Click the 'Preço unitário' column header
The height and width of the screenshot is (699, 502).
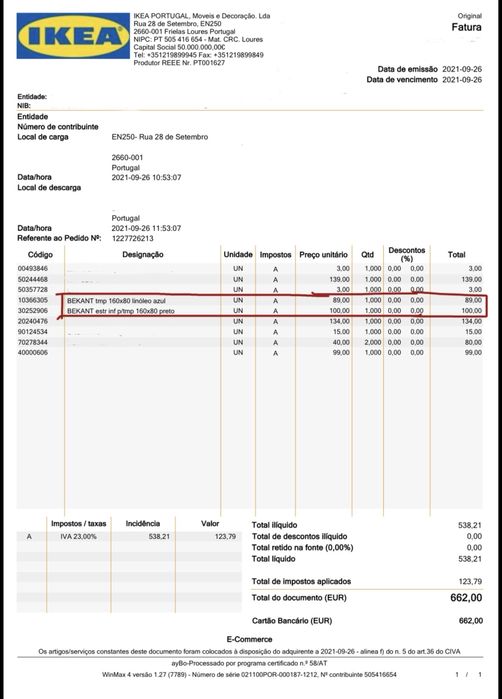324,255
